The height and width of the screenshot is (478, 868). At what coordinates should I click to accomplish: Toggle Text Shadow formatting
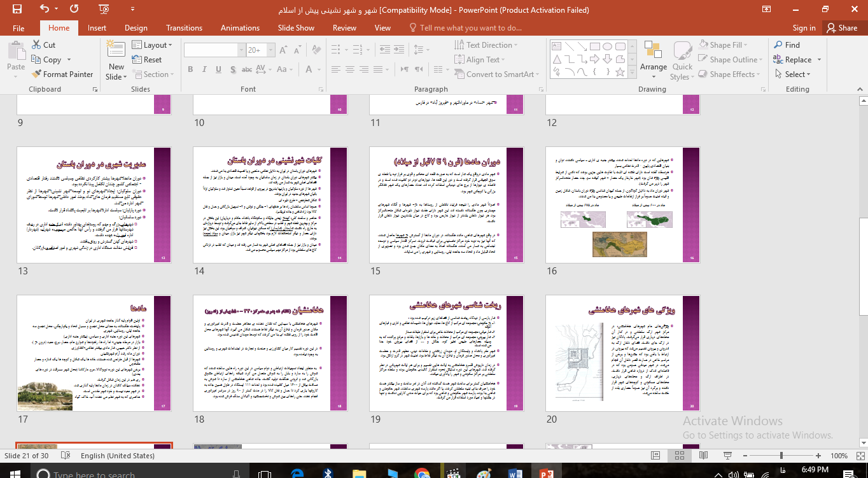(x=234, y=69)
